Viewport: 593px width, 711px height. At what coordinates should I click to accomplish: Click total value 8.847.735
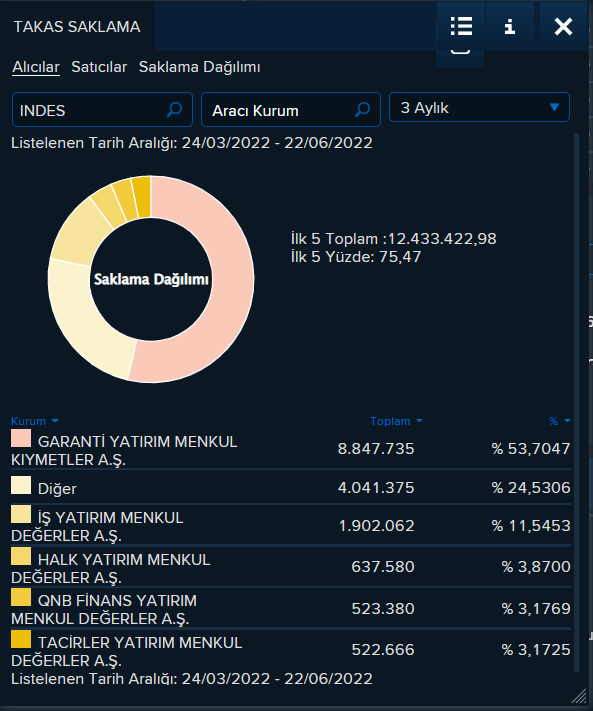pos(376,449)
